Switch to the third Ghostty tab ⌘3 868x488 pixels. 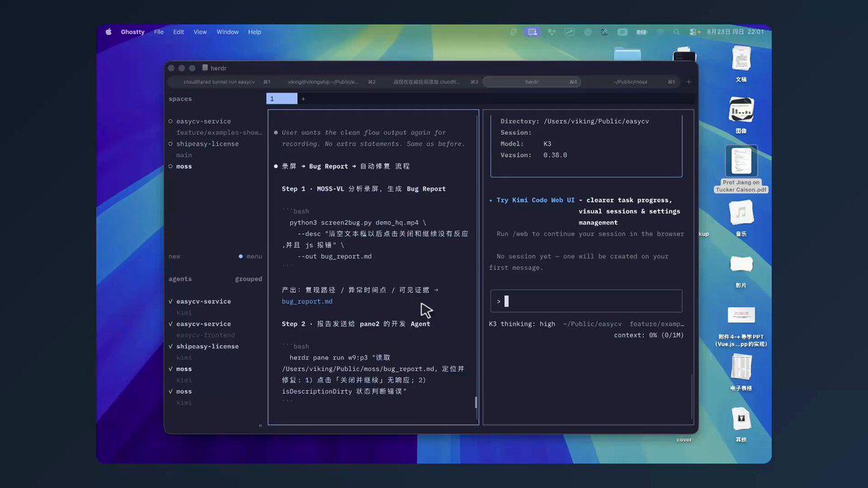pyautogui.click(x=427, y=82)
